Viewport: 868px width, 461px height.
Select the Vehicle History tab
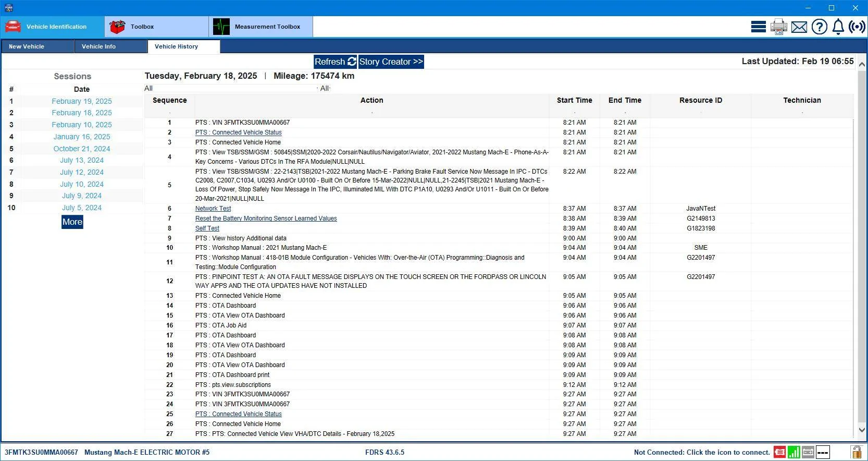point(184,46)
